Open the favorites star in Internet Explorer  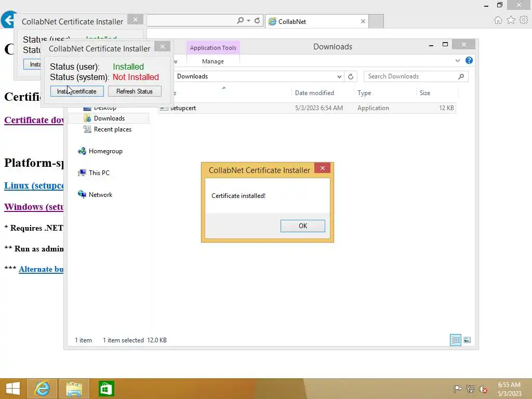point(511,20)
